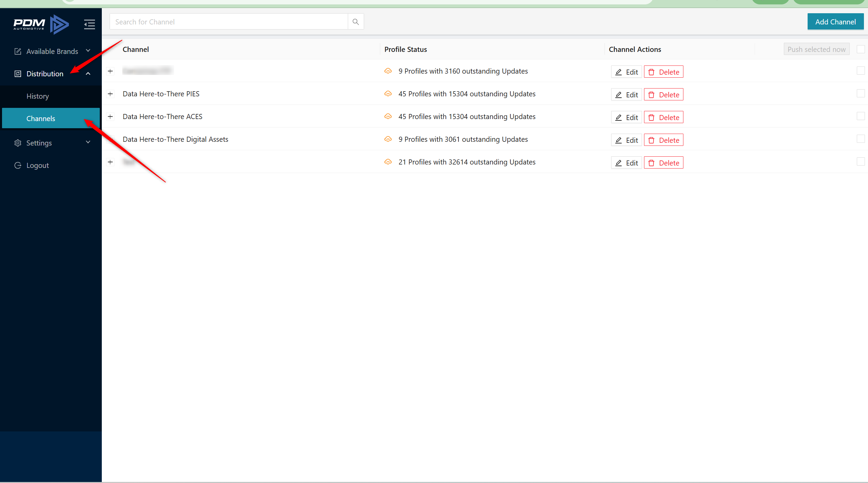Click cloud sync icon for PIES channel
868x483 pixels.
pyautogui.click(x=388, y=94)
